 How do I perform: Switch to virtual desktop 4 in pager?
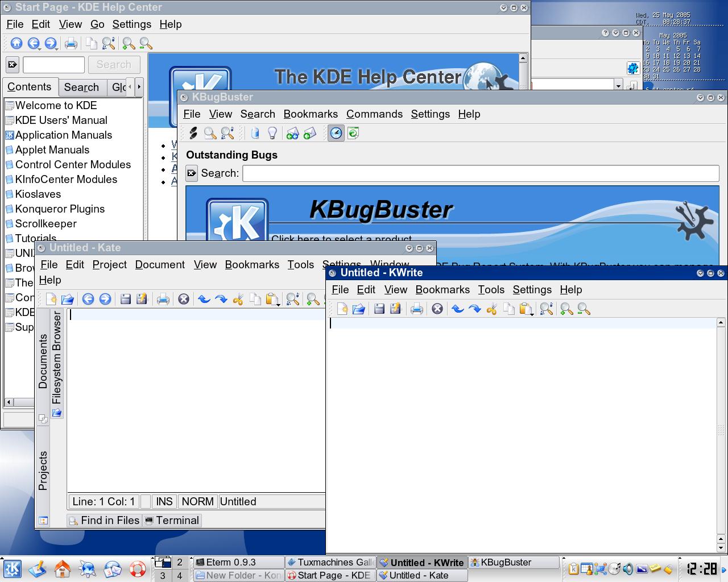180,576
